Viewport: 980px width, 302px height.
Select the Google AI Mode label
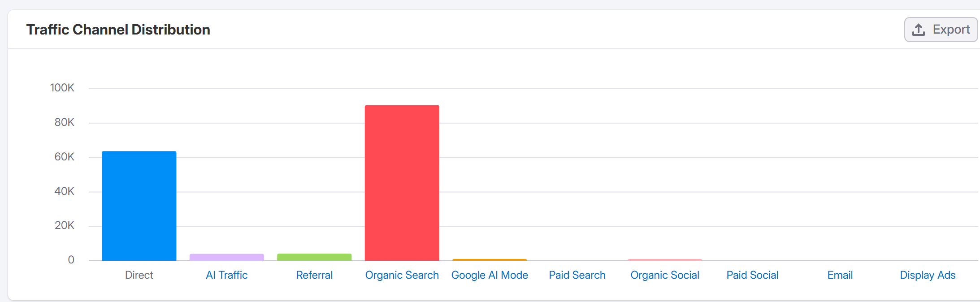(490, 275)
